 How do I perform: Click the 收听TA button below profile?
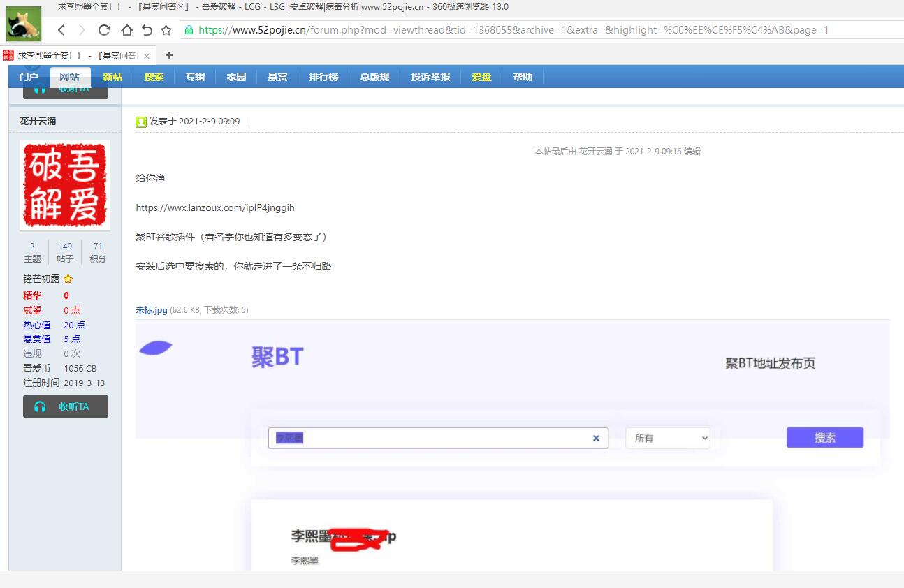(66, 406)
